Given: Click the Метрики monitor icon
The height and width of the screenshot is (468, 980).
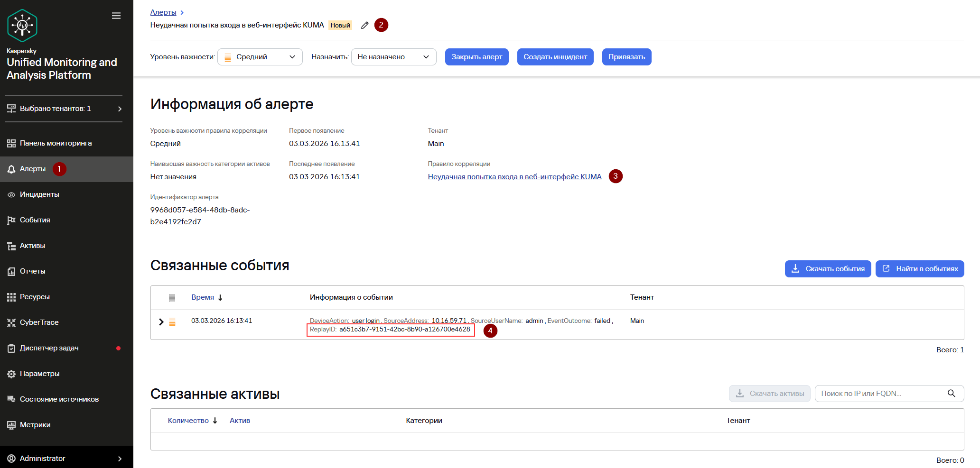Looking at the screenshot, I should click(11, 425).
